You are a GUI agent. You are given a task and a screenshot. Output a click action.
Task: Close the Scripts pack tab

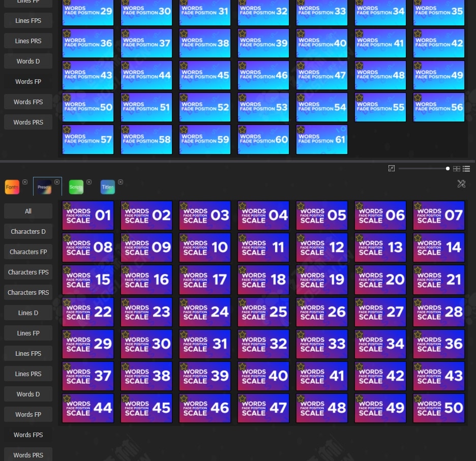pos(89,182)
